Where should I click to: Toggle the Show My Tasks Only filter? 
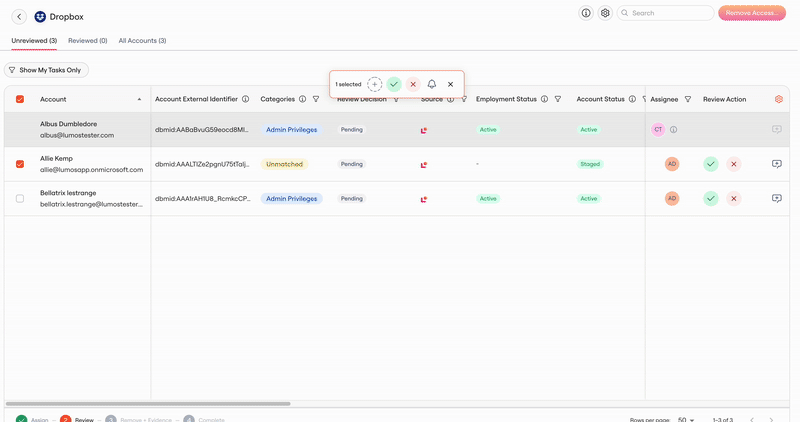46,70
